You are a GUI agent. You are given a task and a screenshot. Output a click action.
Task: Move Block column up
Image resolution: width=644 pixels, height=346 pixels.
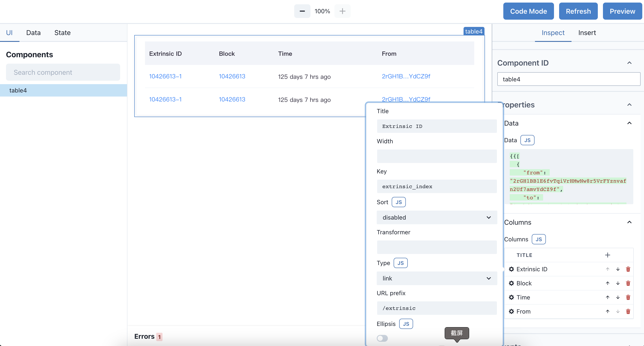607,283
